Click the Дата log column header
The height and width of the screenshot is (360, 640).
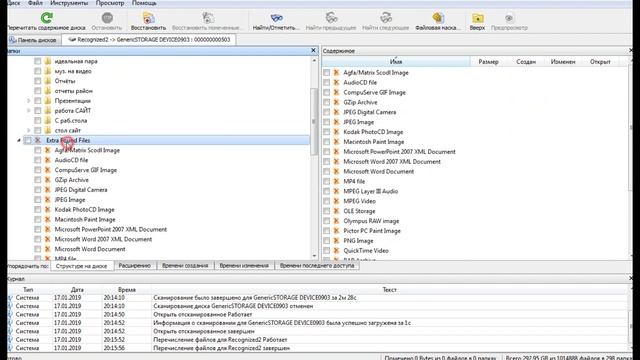coord(77,289)
